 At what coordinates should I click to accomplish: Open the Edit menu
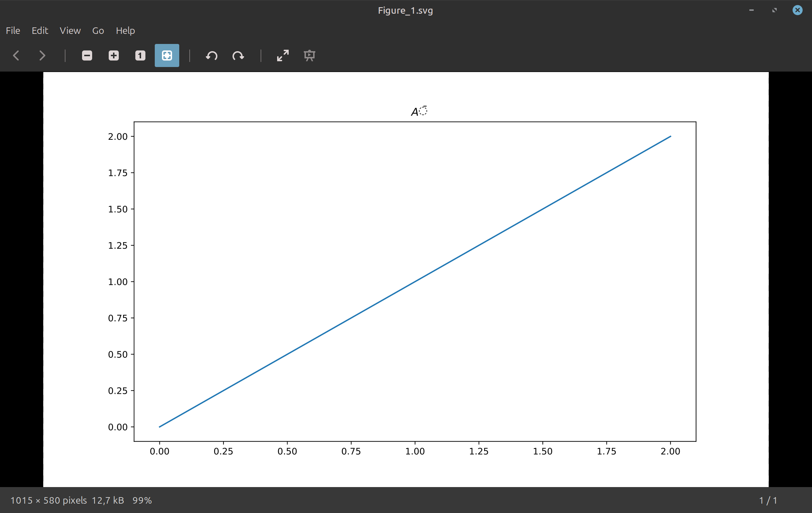coord(40,31)
